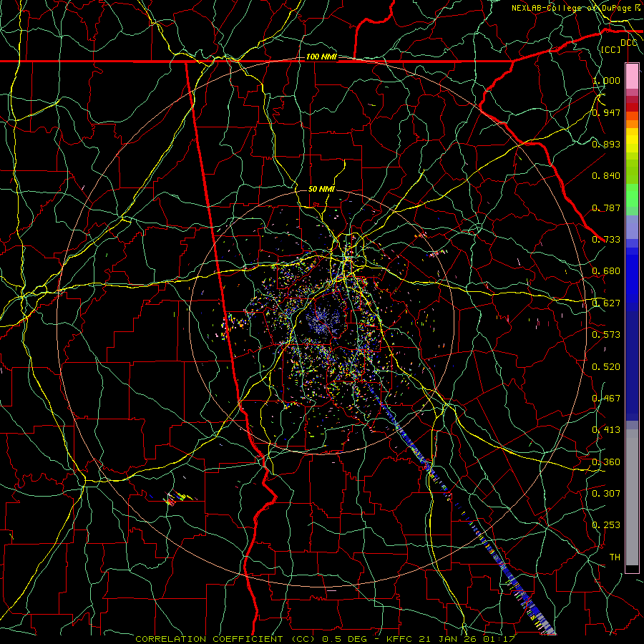Image resolution: width=644 pixels, height=644 pixels.
Task: Click the 0.253 legend value
Action: point(606,525)
